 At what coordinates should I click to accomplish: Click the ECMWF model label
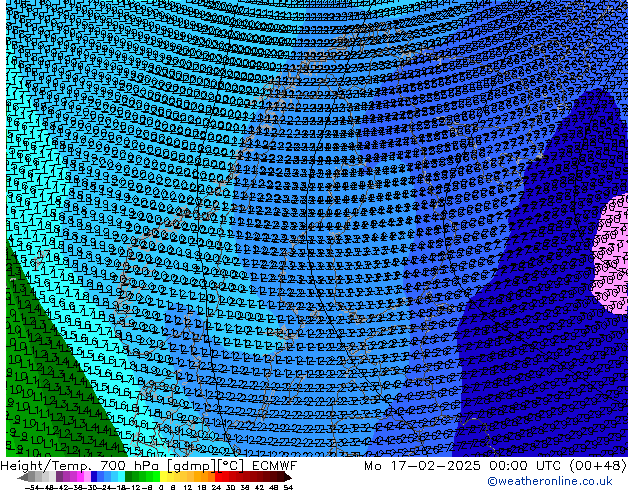(275, 466)
